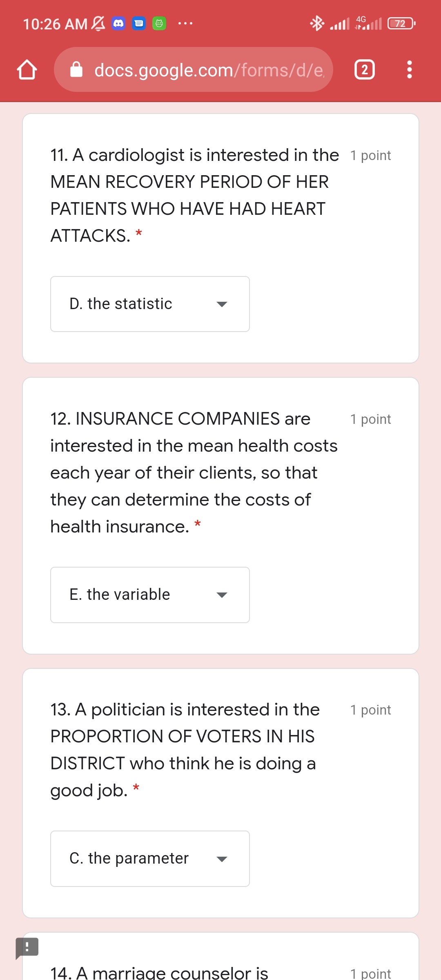This screenshot has height=980, width=441.
Task: Tap the muted notifications bell icon
Action: pyautogui.click(x=98, y=24)
